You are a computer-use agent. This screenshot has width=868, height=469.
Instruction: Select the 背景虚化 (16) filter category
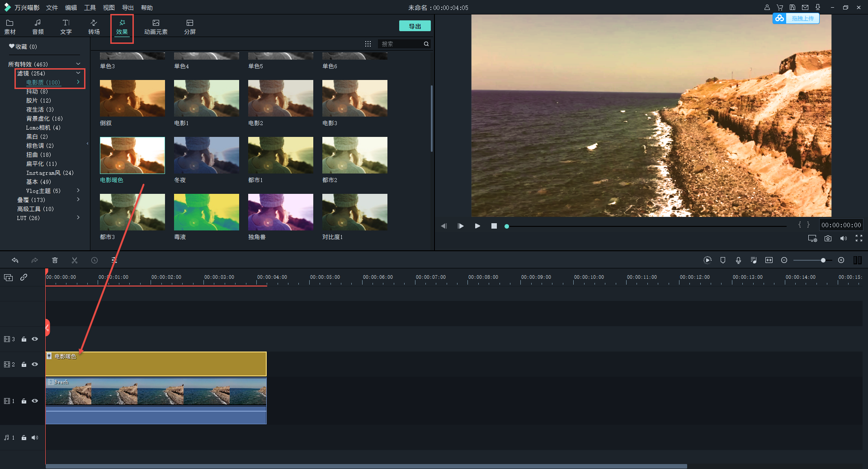pos(44,118)
